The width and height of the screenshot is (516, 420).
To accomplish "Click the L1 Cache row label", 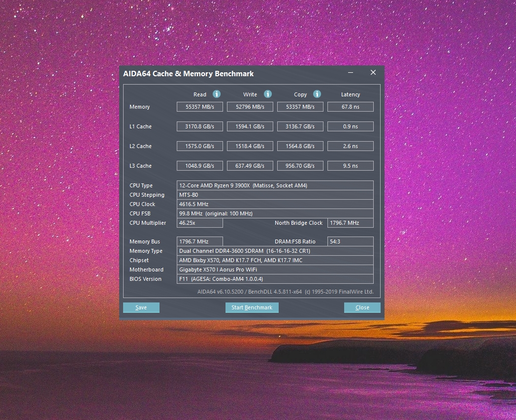I will coord(140,126).
